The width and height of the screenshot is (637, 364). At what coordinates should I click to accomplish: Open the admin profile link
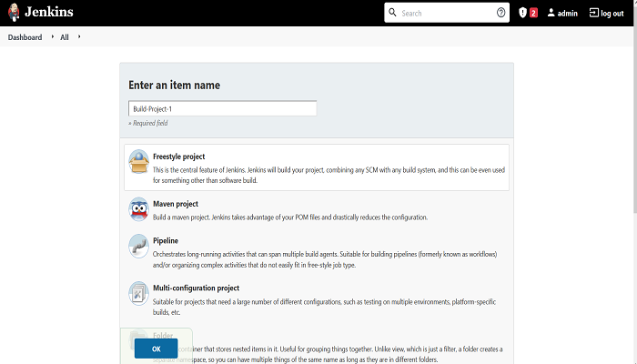point(562,13)
